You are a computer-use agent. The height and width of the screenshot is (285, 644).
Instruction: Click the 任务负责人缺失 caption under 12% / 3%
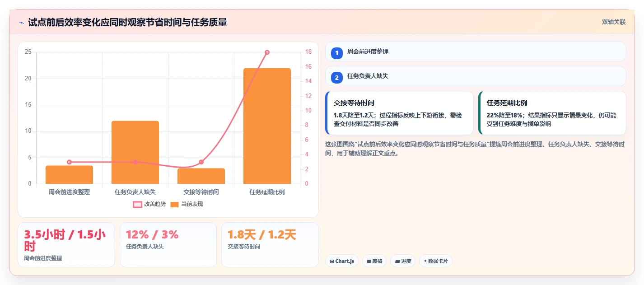pyautogui.click(x=145, y=247)
